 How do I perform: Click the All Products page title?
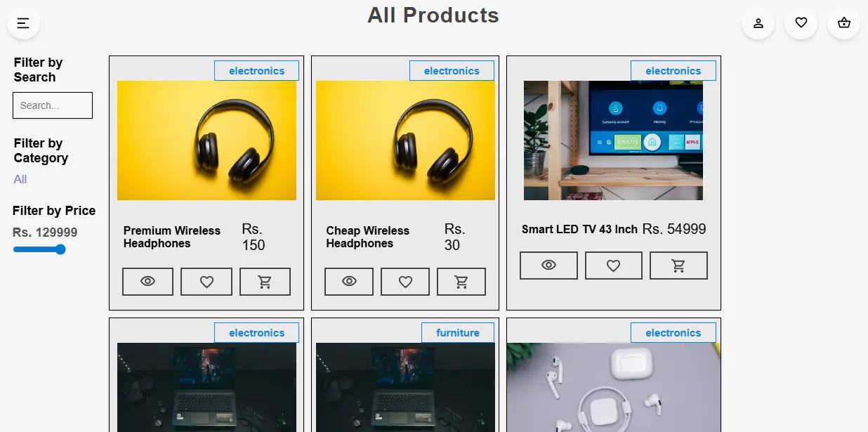433,15
